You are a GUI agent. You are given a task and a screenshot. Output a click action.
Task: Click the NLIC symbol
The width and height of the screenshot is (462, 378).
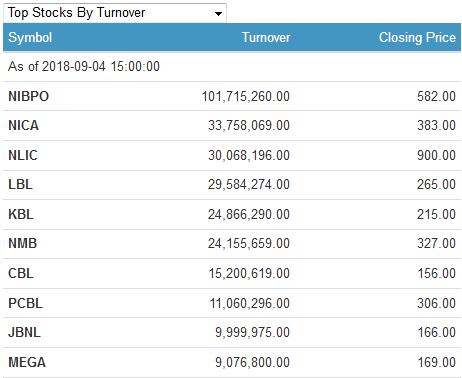click(23, 155)
